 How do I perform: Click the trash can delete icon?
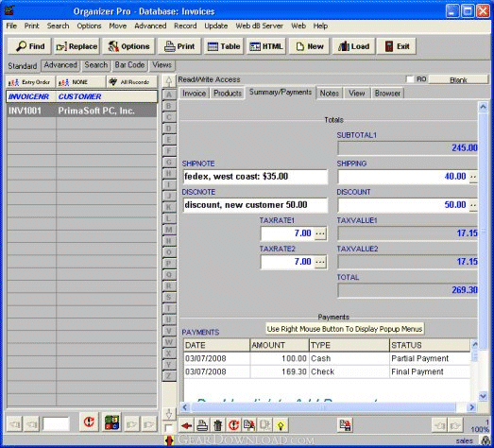click(x=217, y=425)
